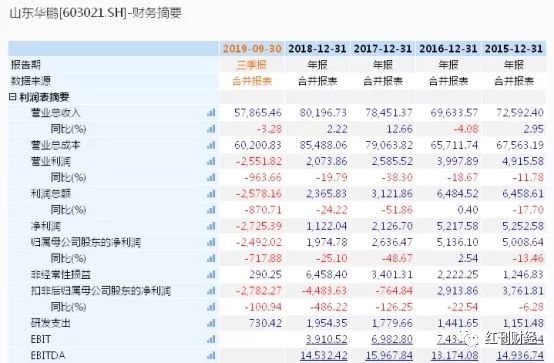Open chart icon for 同比(%) under 扣非后净利润
554x363 pixels.
coord(211,307)
